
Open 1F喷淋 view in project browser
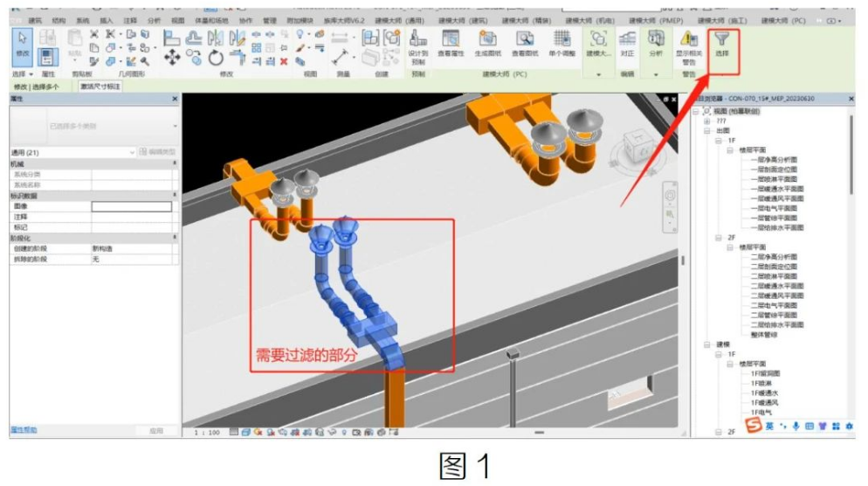[761, 384]
